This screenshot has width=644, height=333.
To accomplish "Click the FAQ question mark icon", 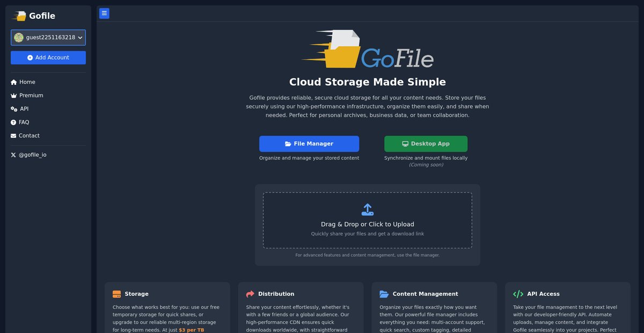I will coord(13,122).
